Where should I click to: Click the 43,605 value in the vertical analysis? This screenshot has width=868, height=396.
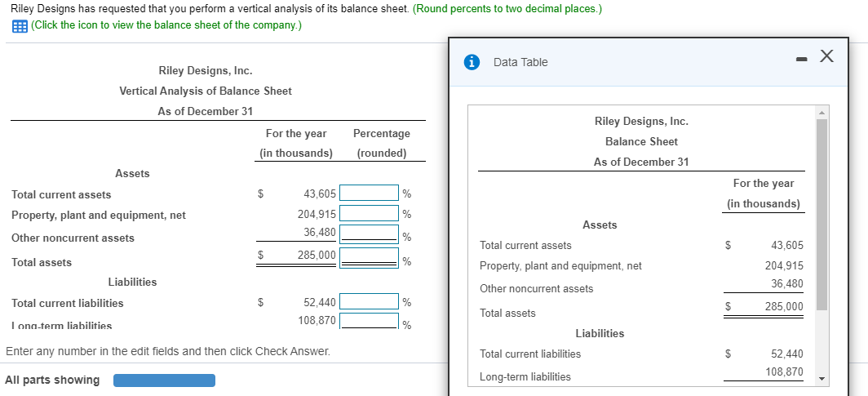click(x=320, y=194)
